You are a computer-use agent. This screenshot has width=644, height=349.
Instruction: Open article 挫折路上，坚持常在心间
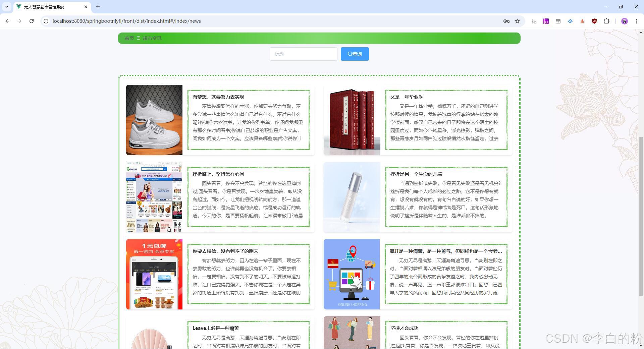(218, 174)
